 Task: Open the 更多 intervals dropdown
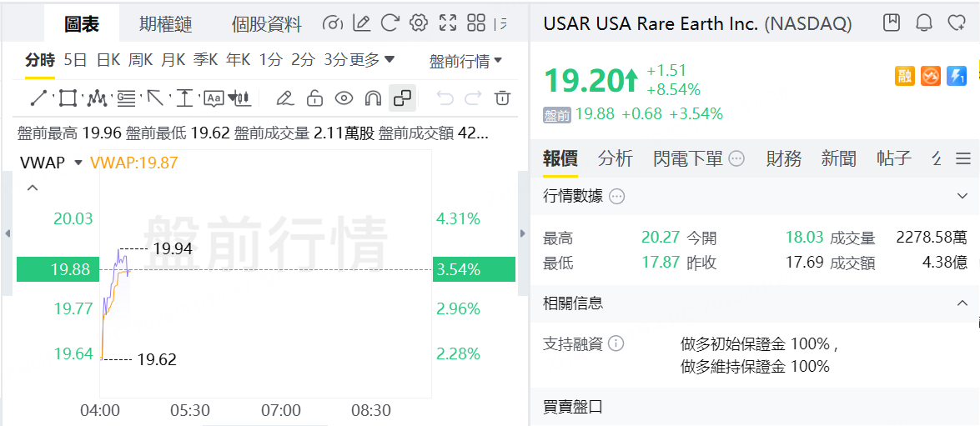click(x=372, y=61)
